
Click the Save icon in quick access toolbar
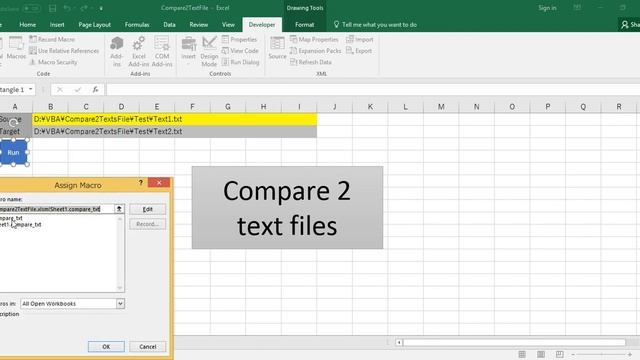tap(52, 8)
